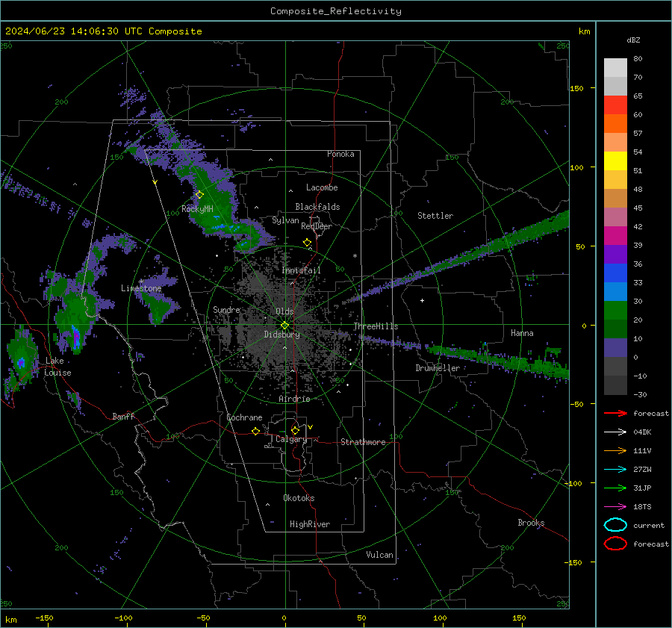
Task: Click the Ponoka city label
Action: [340, 154]
